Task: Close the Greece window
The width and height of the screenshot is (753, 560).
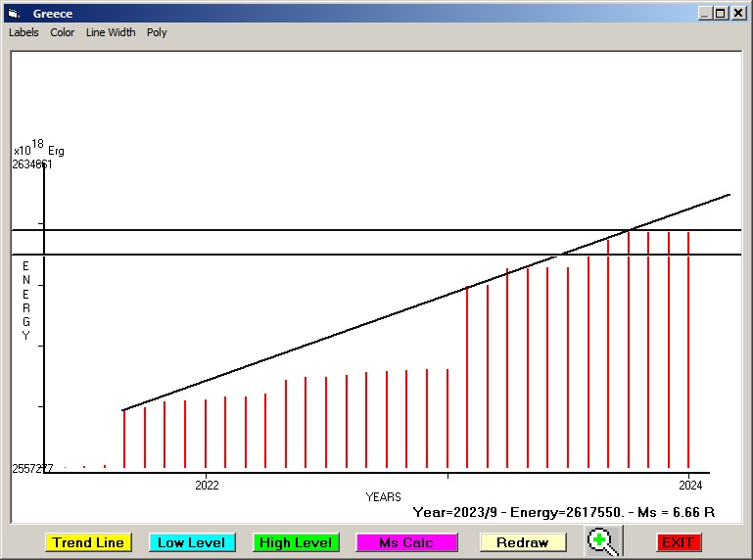Action: click(738, 14)
